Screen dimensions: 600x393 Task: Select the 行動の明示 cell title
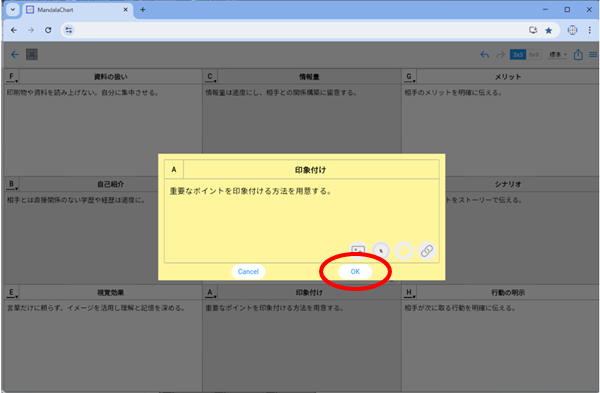[508, 293]
